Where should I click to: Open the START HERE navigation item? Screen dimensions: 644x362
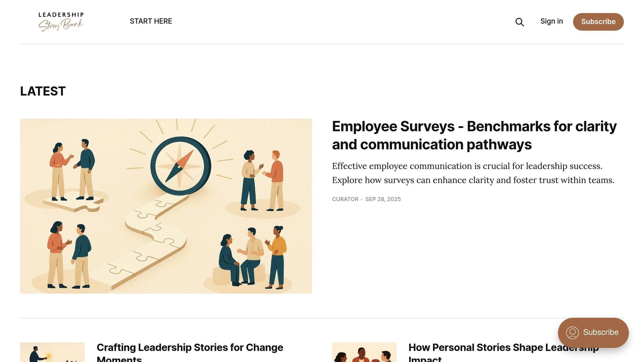151,21
